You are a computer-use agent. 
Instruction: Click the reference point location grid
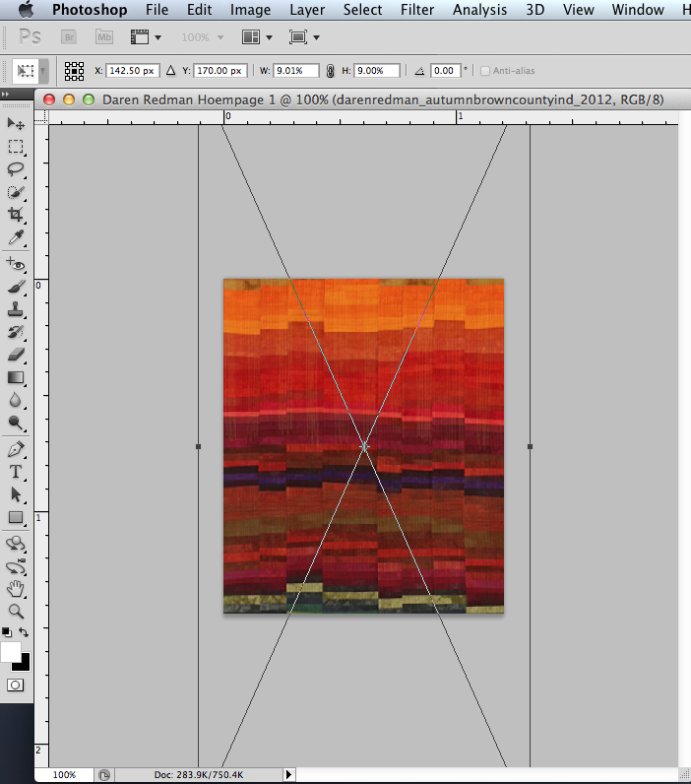click(x=74, y=71)
